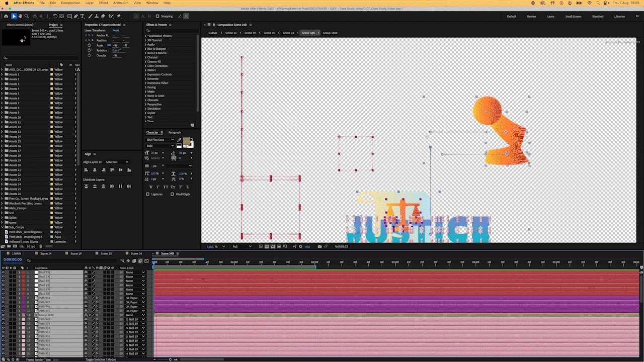Select the Clone Stamp tool
Viewport: 644px width, 362px height.
pos(96,16)
